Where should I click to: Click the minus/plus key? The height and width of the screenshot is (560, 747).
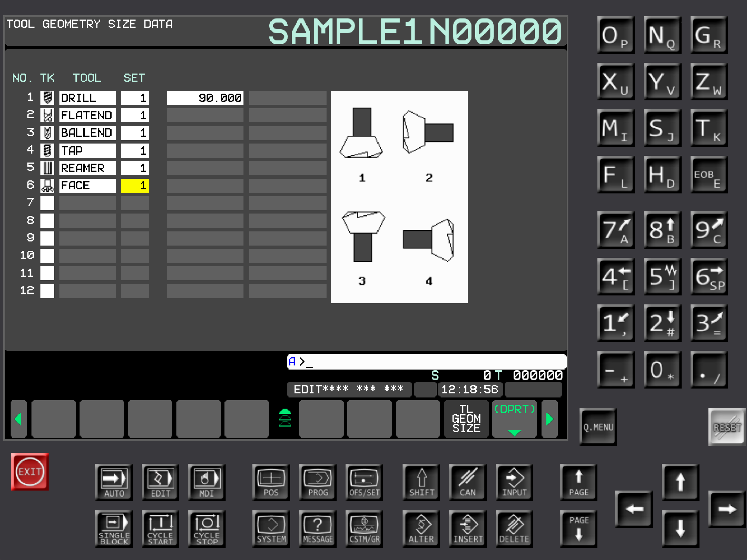616,370
